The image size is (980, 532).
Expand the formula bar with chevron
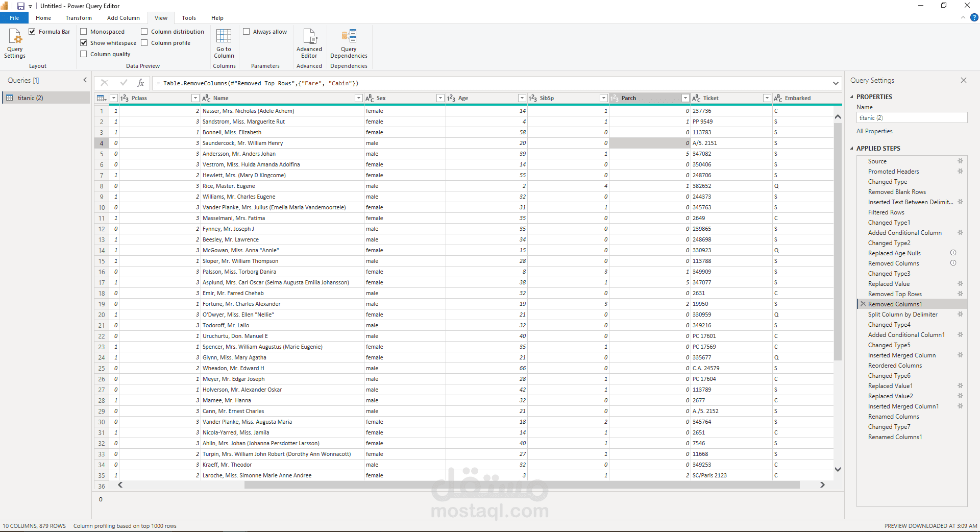click(x=836, y=83)
